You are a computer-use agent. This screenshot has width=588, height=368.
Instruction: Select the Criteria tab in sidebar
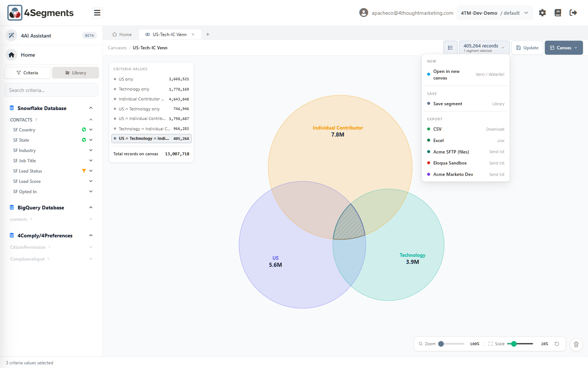pos(27,73)
